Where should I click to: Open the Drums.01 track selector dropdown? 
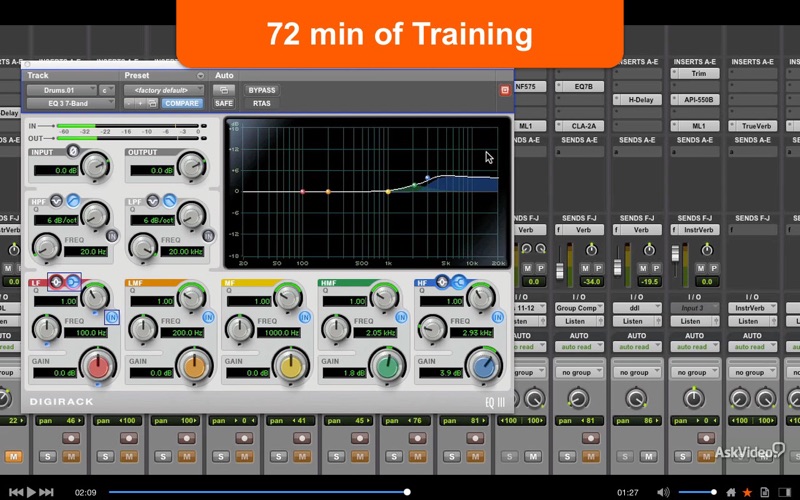pyautogui.click(x=62, y=90)
